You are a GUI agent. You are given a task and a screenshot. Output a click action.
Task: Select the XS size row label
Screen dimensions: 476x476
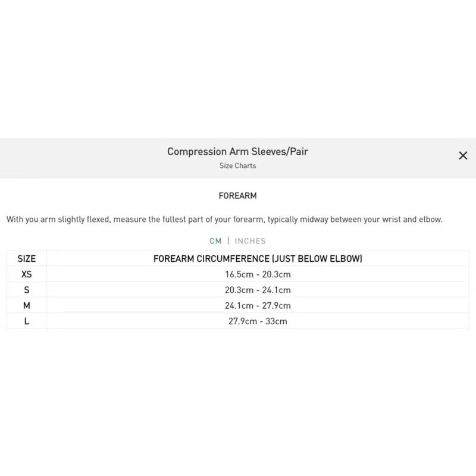click(x=27, y=274)
